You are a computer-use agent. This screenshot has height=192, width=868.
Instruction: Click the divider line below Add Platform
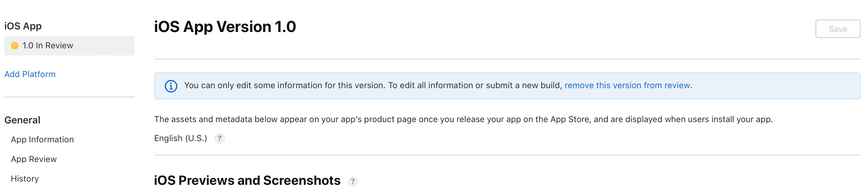coord(69,97)
